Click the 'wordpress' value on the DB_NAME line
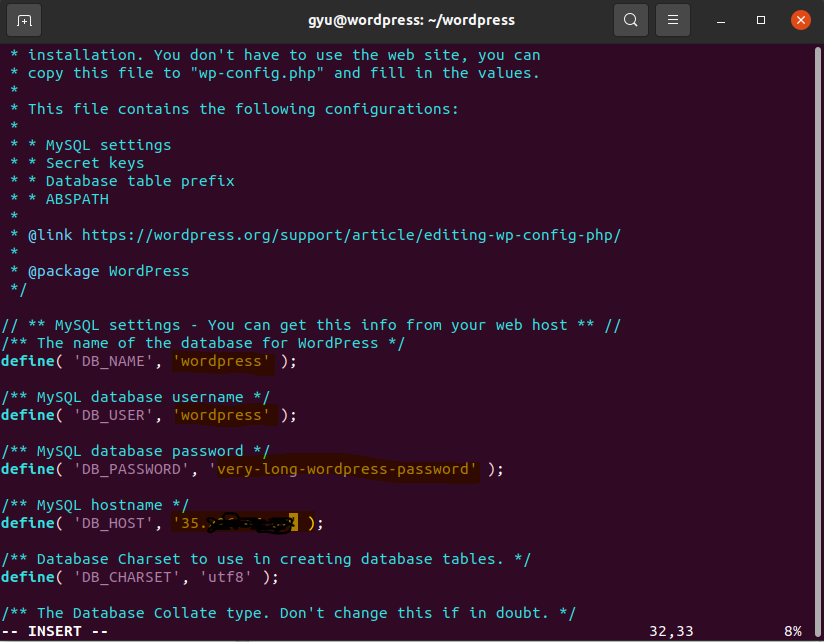The image size is (824, 642). [x=221, y=361]
